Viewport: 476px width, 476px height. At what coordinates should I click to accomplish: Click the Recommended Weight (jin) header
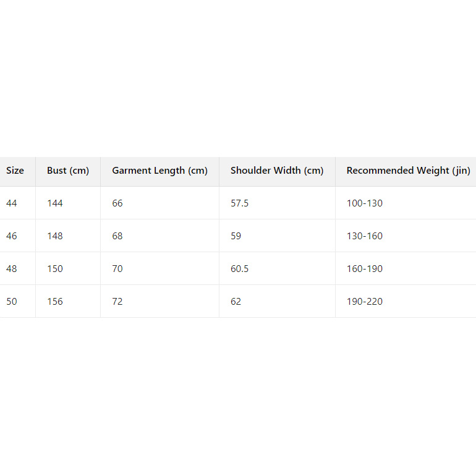[x=408, y=171]
